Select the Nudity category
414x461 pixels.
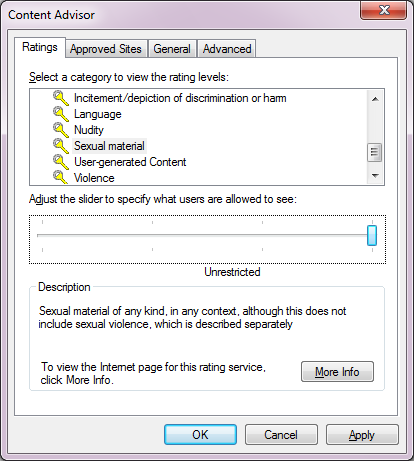point(89,130)
